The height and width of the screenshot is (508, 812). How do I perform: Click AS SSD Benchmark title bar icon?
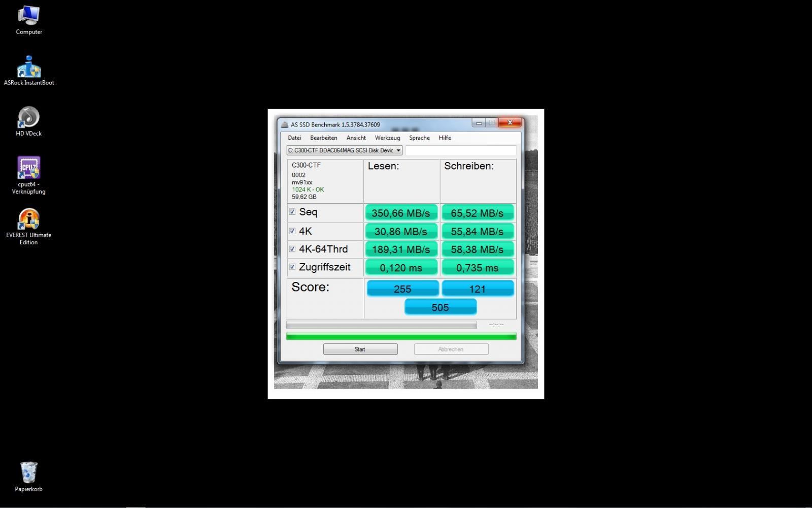pos(285,124)
